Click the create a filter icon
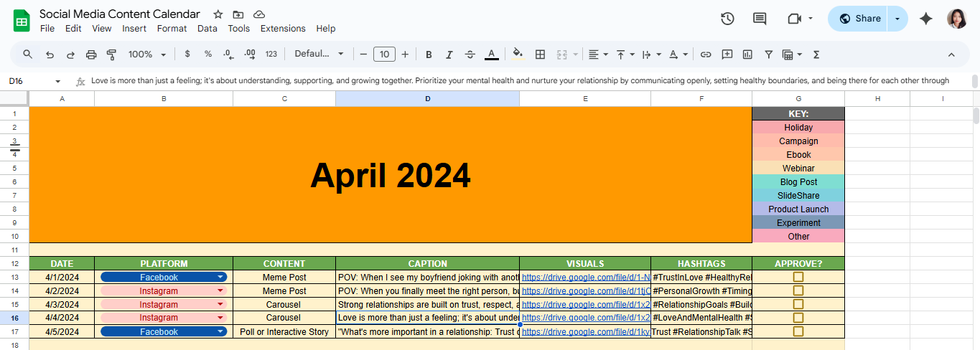The width and height of the screenshot is (980, 350). [x=768, y=55]
